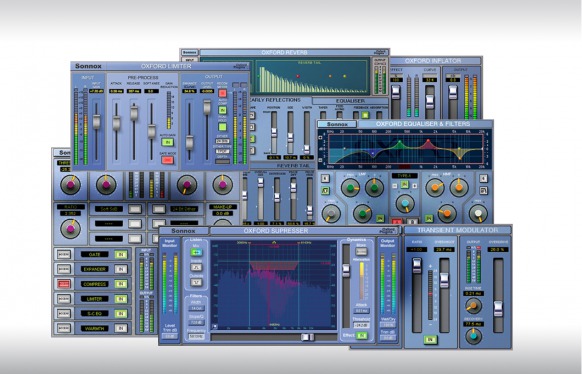
Task: Click the Width value box under Filters
Action: 196,308
